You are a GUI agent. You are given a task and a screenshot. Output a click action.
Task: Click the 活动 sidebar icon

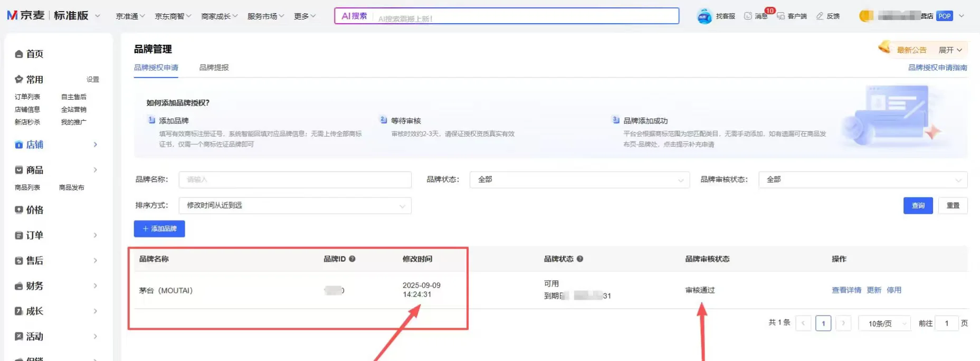tap(19, 337)
